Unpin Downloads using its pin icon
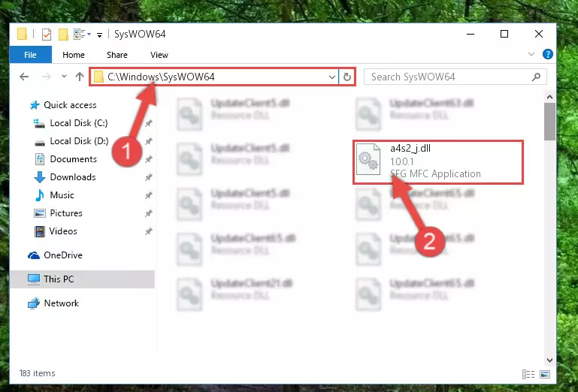 pos(149,177)
